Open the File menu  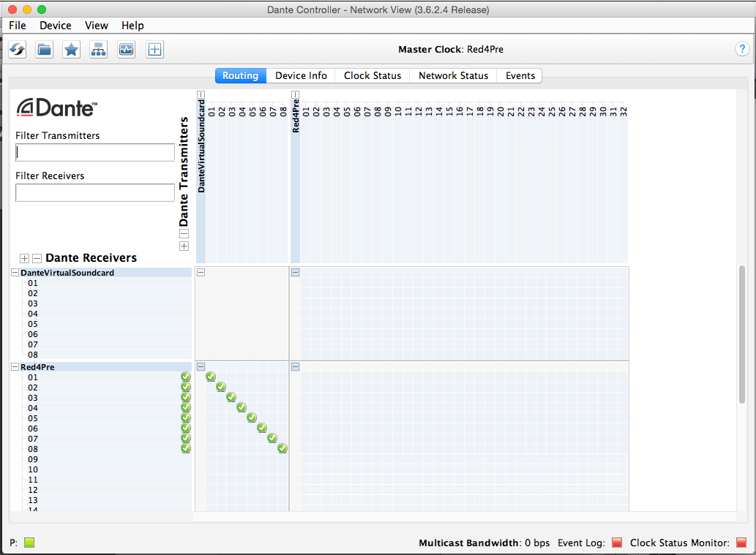click(18, 26)
